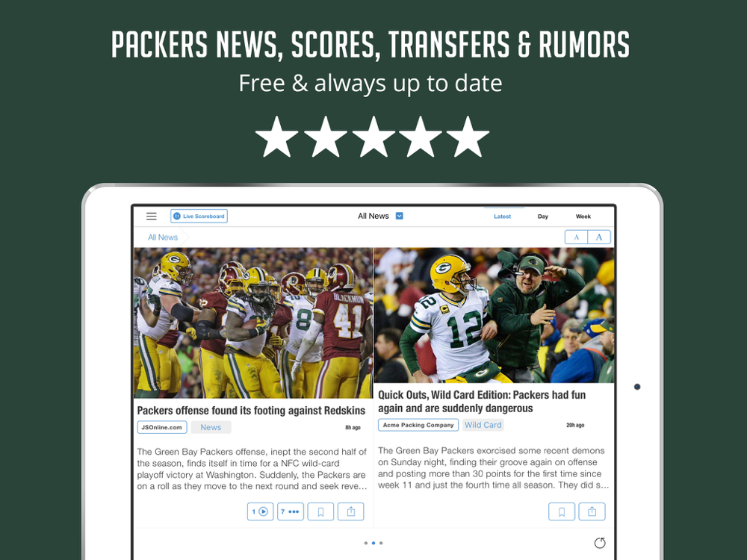This screenshot has width=747, height=560.
Task: Open the hamburger menu
Action: click(152, 217)
